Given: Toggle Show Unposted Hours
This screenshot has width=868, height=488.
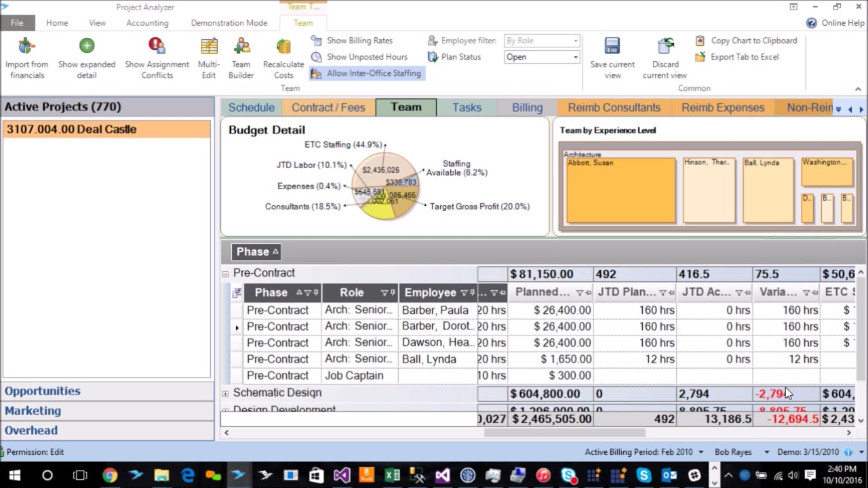Looking at the screenshot, I should click(x=359, y=57).
